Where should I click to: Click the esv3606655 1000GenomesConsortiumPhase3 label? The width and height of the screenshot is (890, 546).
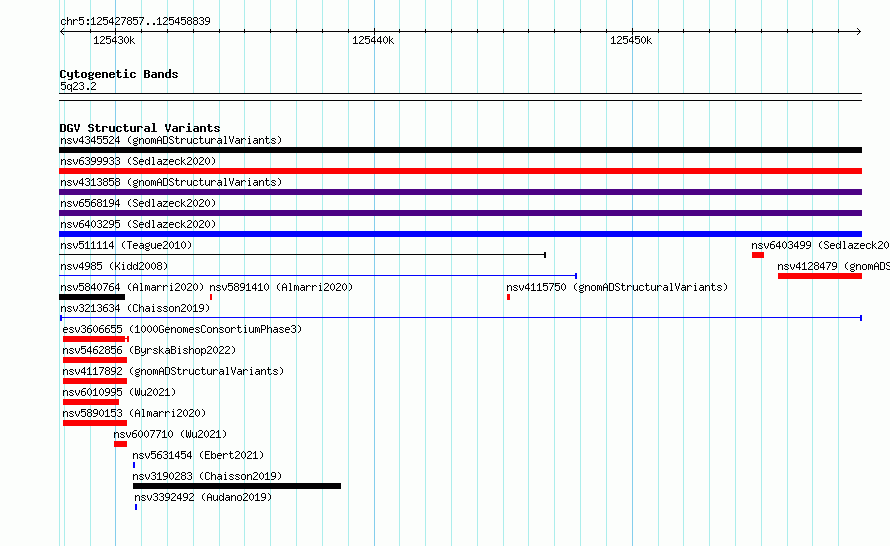pos(182,329)
